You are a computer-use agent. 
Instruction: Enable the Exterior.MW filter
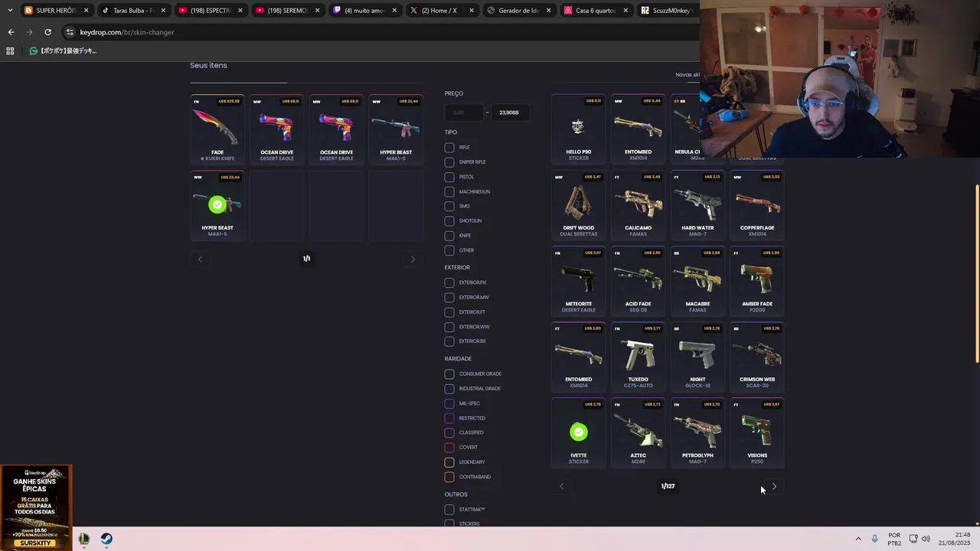pyautogui.click(x=449, y=298)
